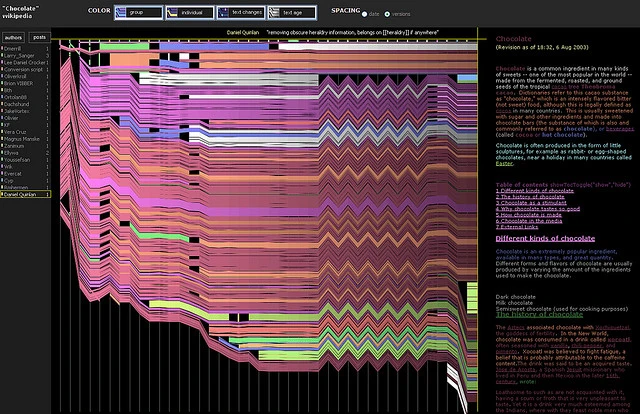640x414 pixels.
Task: Select author Youssefsan
Action: [x=25, y=160]
